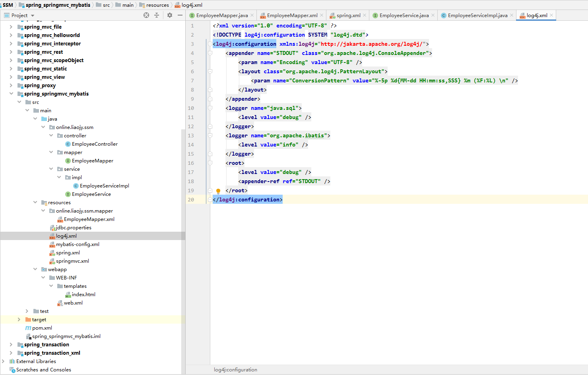Select spring_springmvc_mybatis.iml file
Image resolution: width=588 pixels, height=375 pixels.
click(x=66, y=336)
